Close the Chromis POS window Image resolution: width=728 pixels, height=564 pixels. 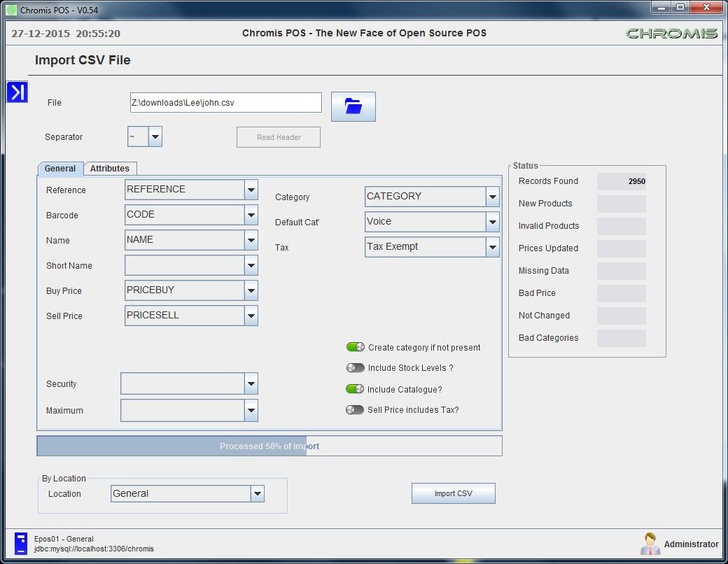tap(706, 8)
